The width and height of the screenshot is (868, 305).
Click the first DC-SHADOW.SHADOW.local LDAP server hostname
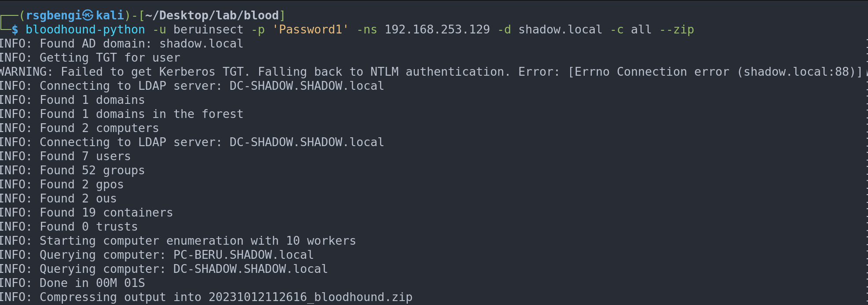[x=307, y=86]
